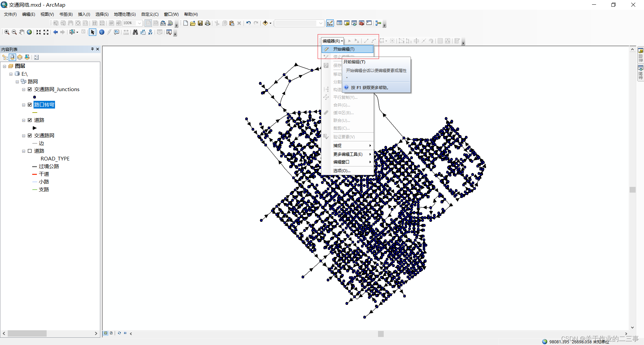Create a new map document
The image size is (644, 345).
coord(185,23)
